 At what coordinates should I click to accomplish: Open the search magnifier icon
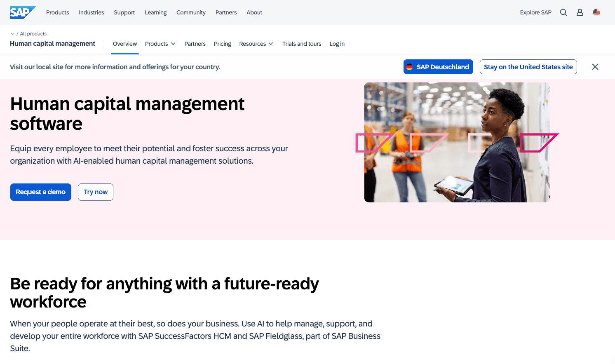563,12
